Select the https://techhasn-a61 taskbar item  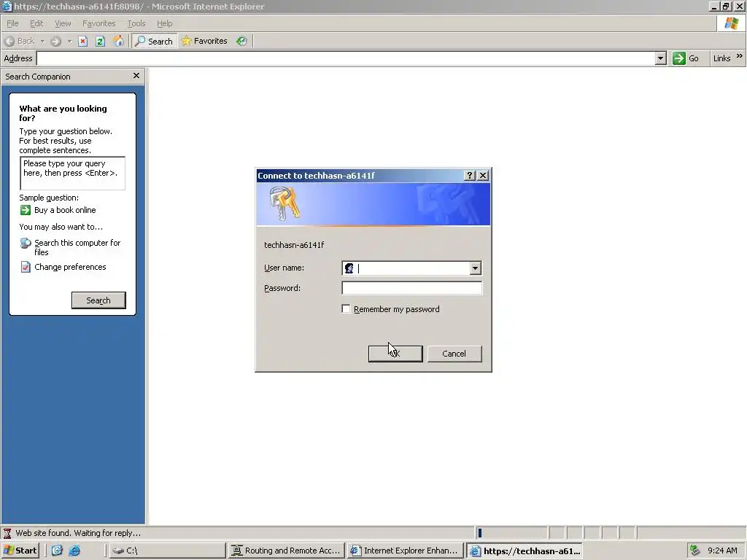click(525, 551)
